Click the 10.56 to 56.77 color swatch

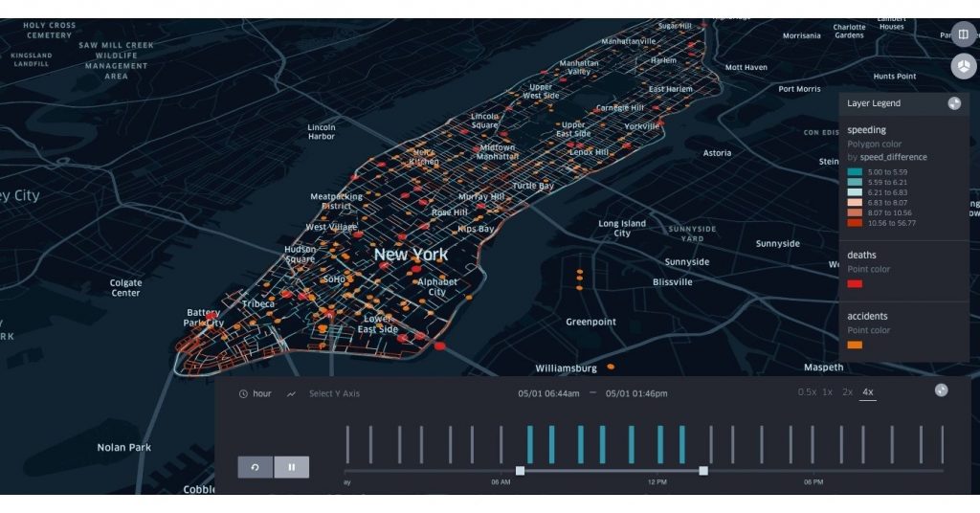[855, 223]
